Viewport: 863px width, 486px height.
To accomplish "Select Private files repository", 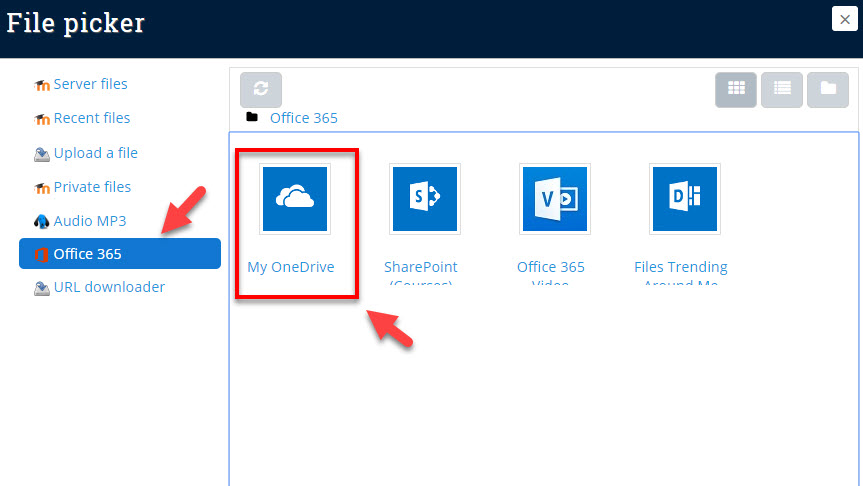I will click(92, 187).
